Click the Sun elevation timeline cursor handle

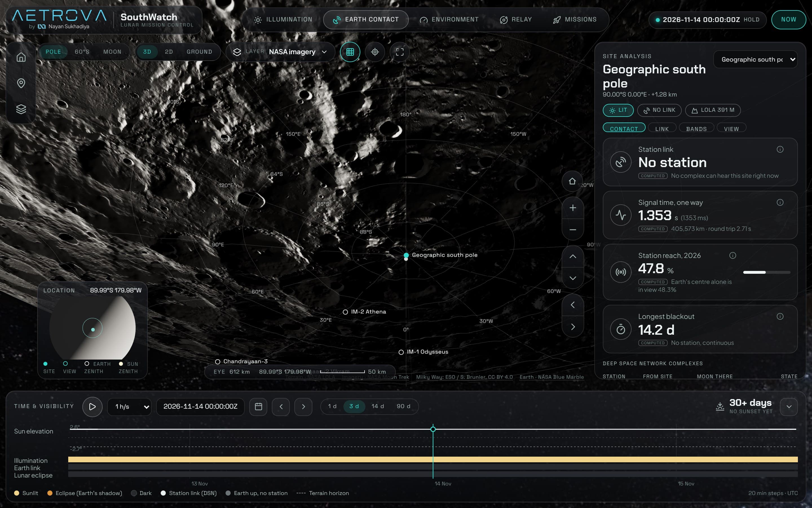tap(433, 429)
